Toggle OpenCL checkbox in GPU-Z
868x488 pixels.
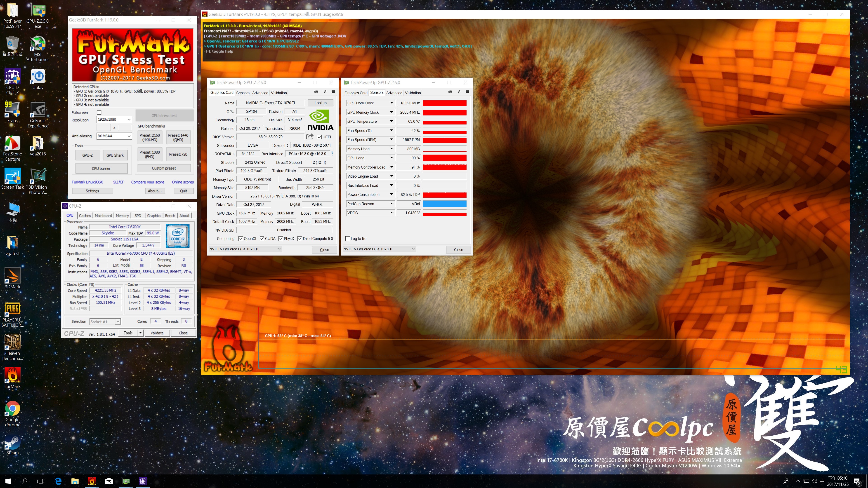[241, 239]
